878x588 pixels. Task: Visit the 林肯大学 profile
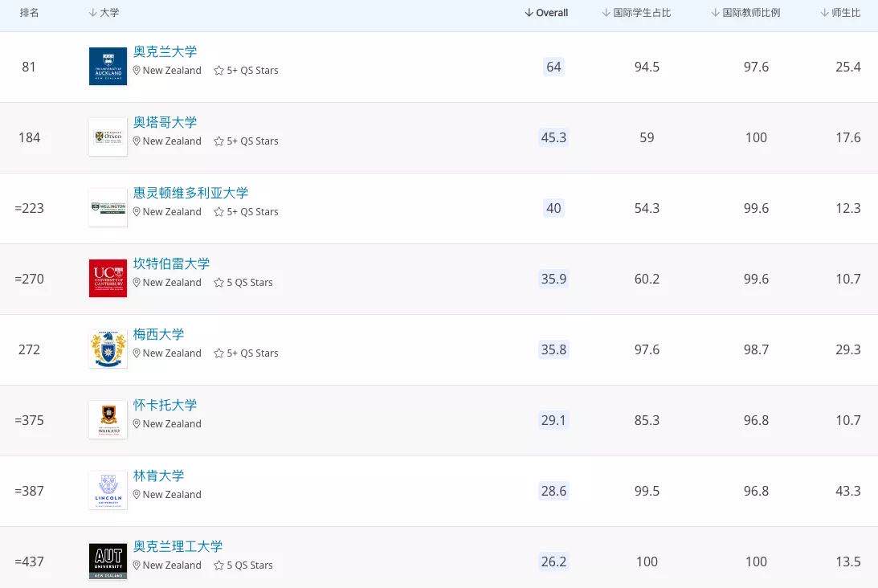pyautogui.click(x=158, y=476)
